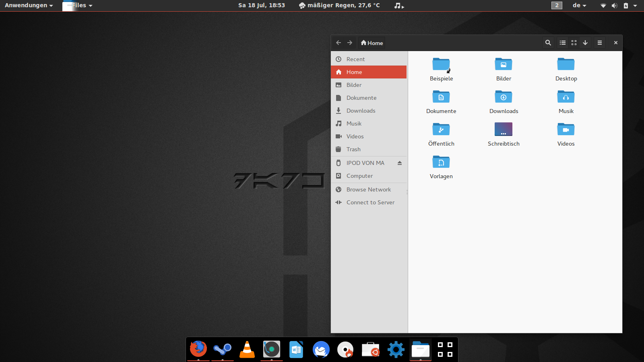Switch Files to icon grid view
The image size is (644, 362).
(x=574, y=43)
